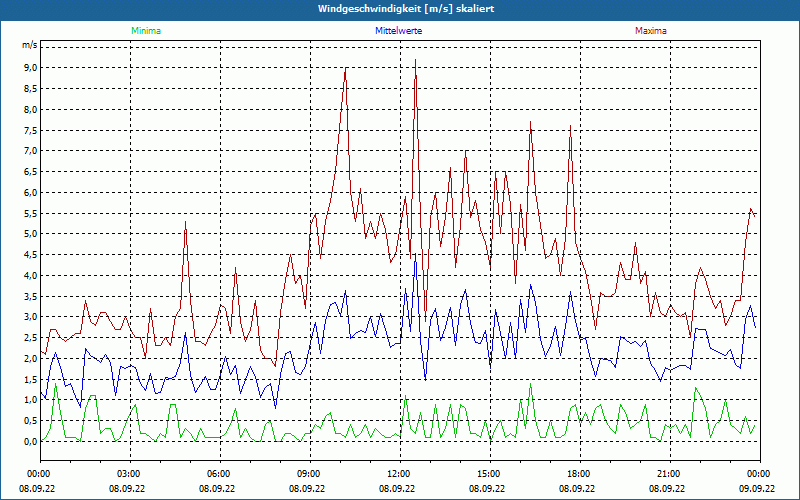Click the 5,0 y-axis value

pos(31,234)
